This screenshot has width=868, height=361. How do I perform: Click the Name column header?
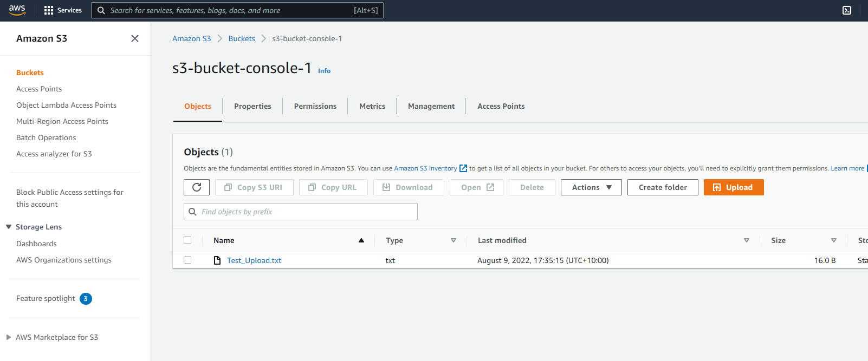click(224, 240)
